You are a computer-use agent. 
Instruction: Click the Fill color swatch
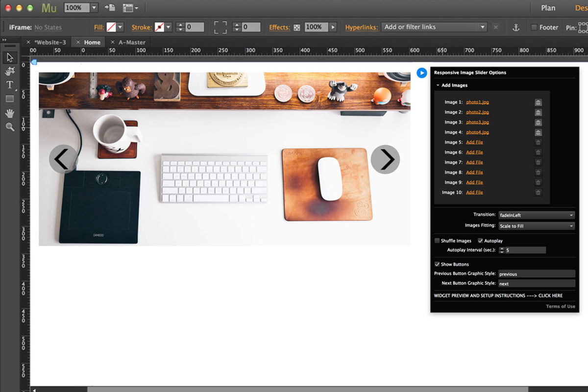point(111,27)
